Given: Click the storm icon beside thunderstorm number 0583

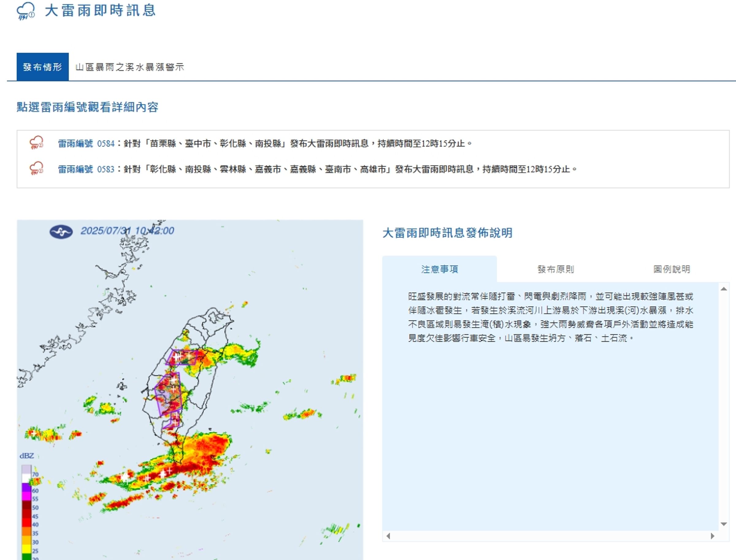Looking at the screenshot, I should tap(36, 168).
